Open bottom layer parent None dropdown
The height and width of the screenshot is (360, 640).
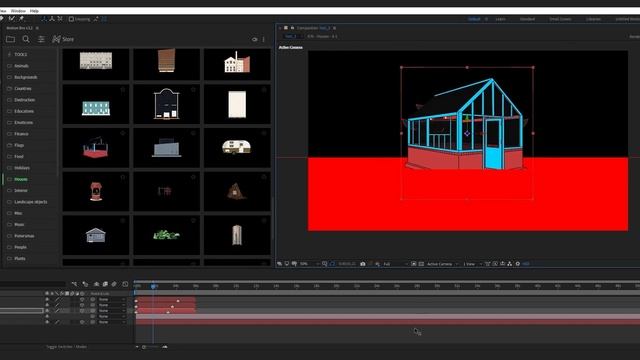point(111,322)
